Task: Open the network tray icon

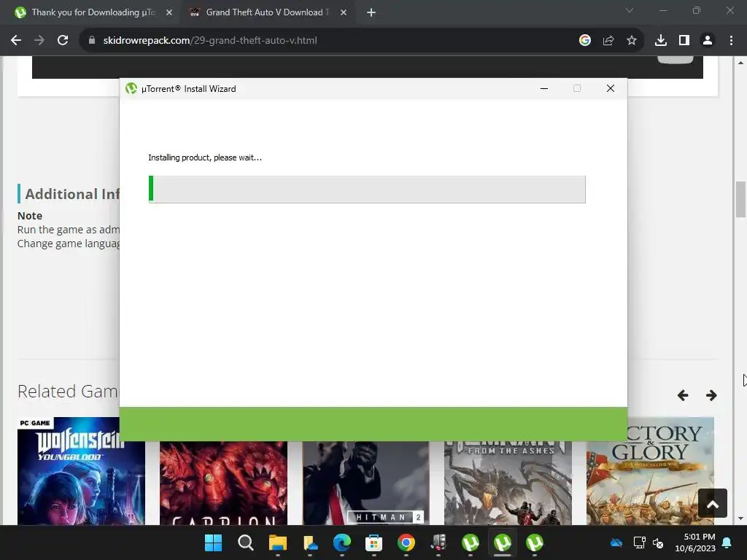Action: (639, 542)
